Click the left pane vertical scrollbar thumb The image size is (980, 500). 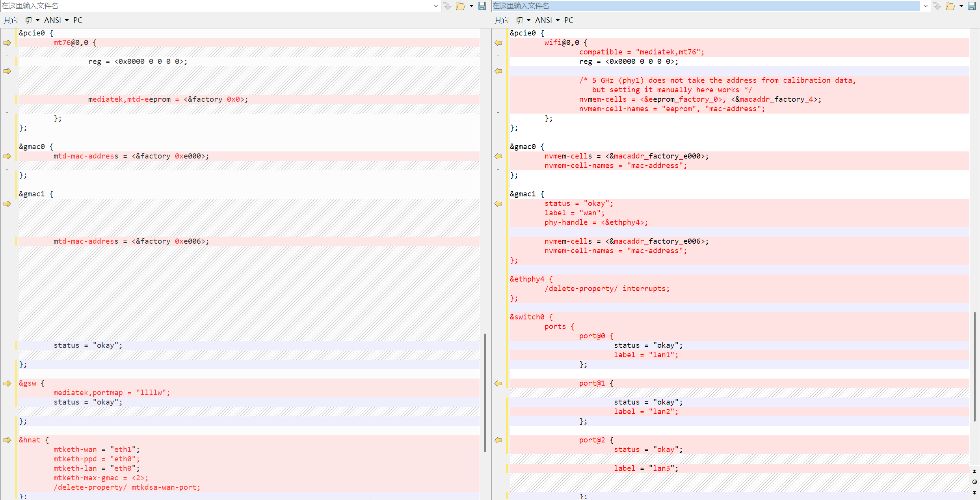point(485,393)
